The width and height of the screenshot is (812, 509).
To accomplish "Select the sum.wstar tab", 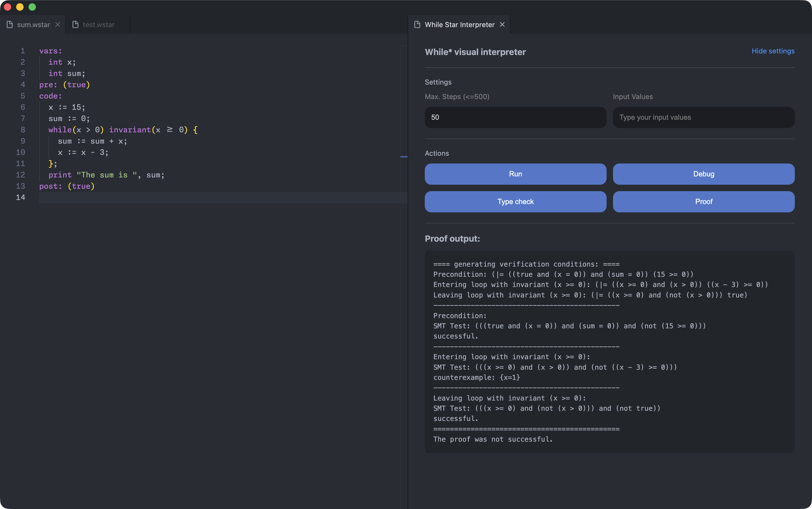I will tap(33, 25).
